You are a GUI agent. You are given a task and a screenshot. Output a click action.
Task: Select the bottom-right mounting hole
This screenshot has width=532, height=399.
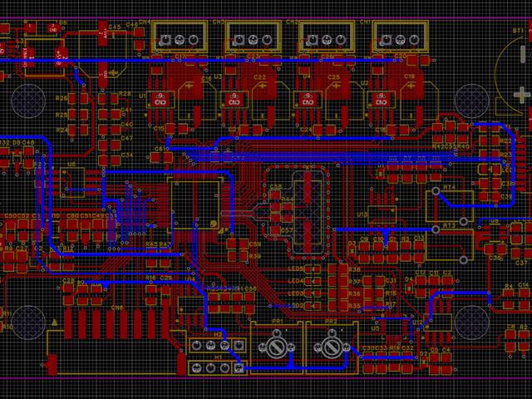pyautogui.click(x=472, y=323)
